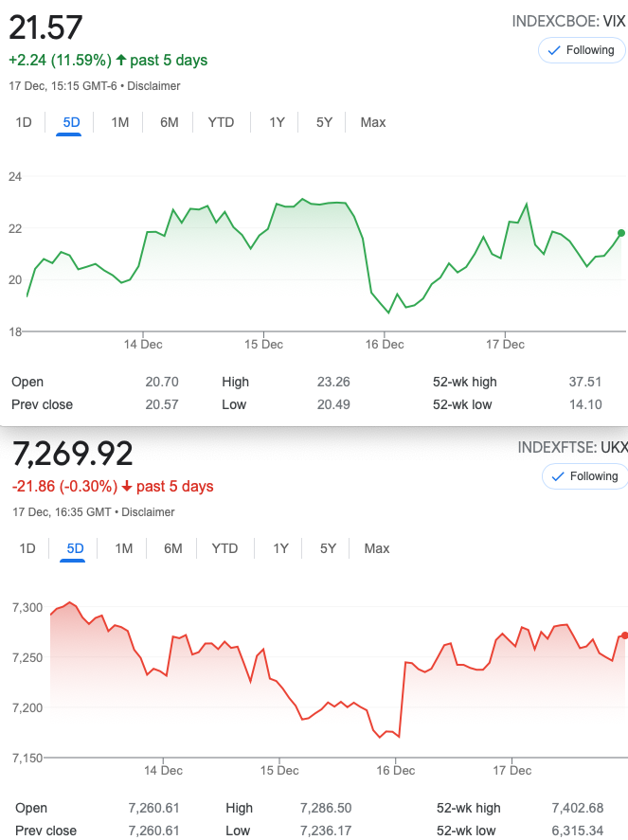The width and height of the screenshot is (628, 840).
Task: Click the VIX Following checkmark icon
Action: 554,50
